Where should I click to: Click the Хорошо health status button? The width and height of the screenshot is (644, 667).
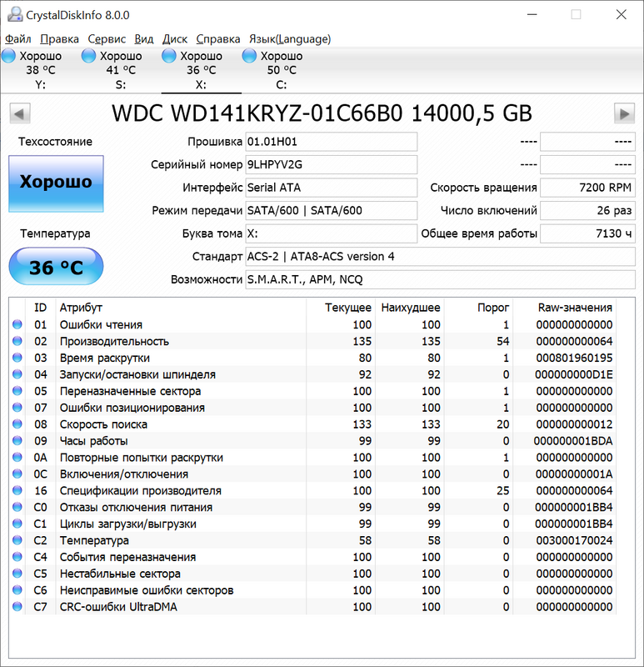[x=56, y=183]
